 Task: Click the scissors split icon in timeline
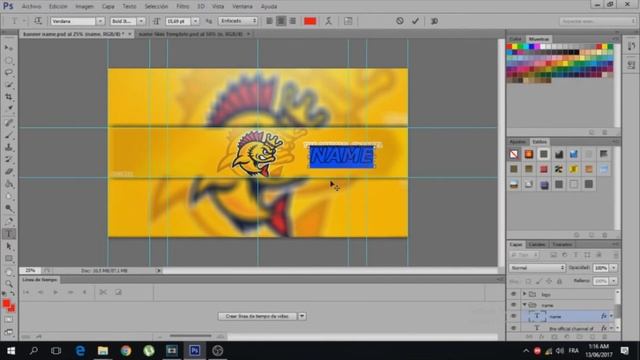tap(103, 292)
